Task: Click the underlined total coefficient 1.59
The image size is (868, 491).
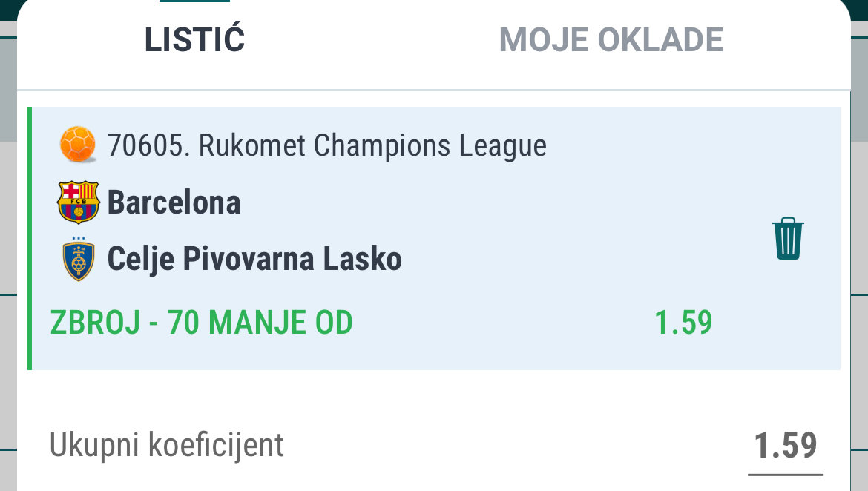Action: pos(785,446)
